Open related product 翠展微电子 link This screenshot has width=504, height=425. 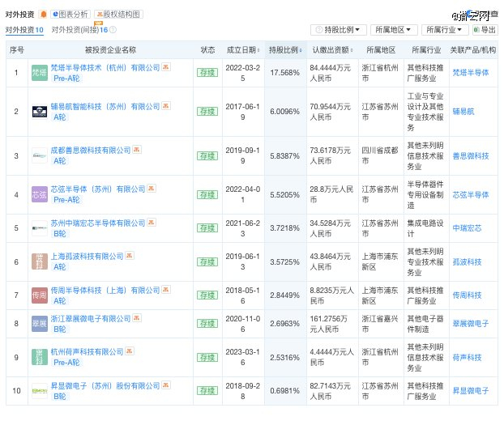pos(471,324)
